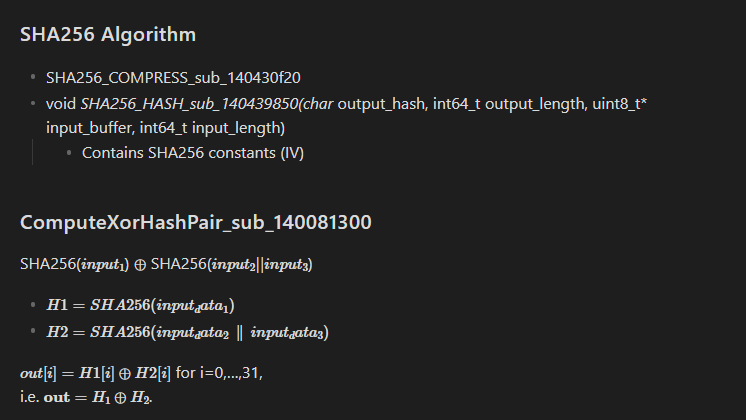Viewport: 746px width, 420px height.
Task: Click the bullet marker before H2 formula
Action: (x=33, y=331)
